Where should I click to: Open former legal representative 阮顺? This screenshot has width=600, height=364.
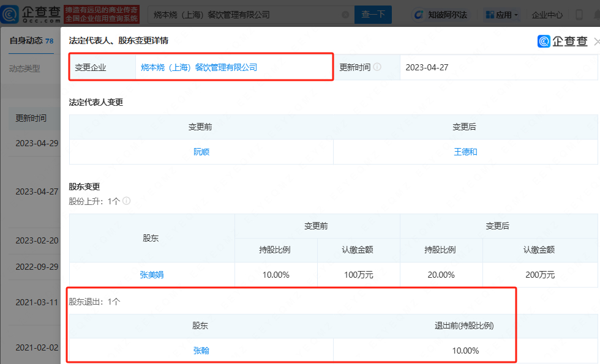pyautogui.click(x=201, y=152)
